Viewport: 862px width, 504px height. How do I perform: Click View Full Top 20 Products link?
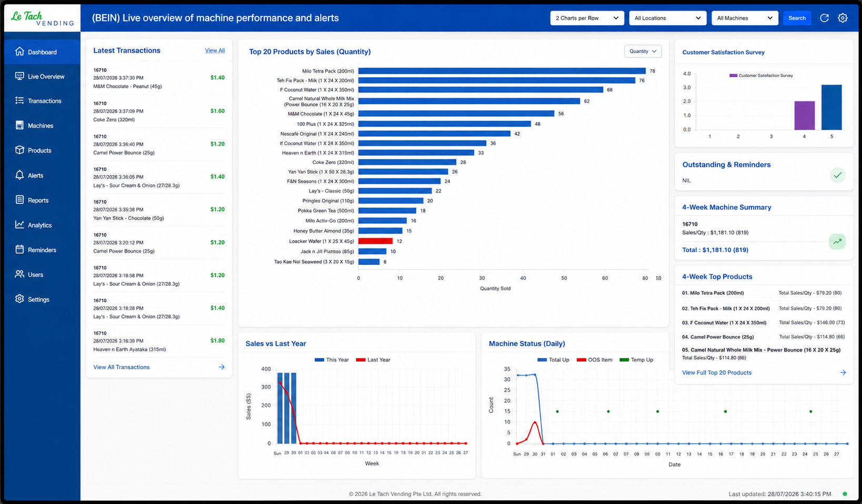coord(716,373)
